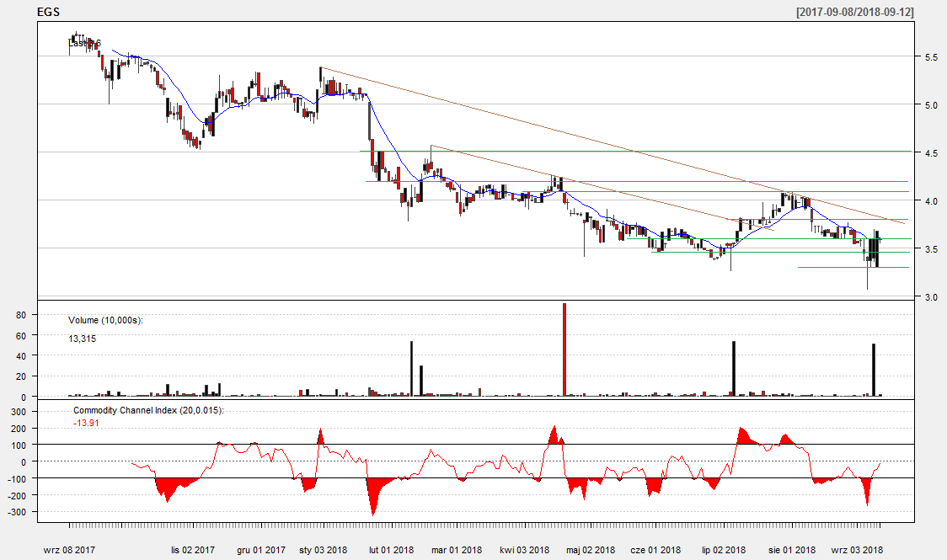Click the 60 volume axis label

(x=21, y=335)
